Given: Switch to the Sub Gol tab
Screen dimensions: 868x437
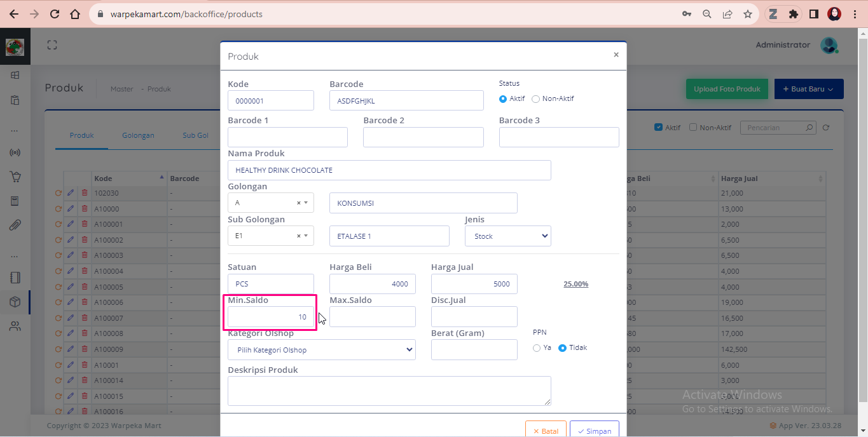Looking at the screenshot, I should 196,135.
